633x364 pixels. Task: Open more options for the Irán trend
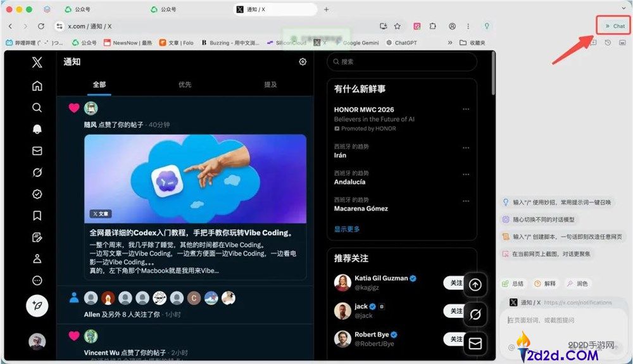tap(466, 147)
